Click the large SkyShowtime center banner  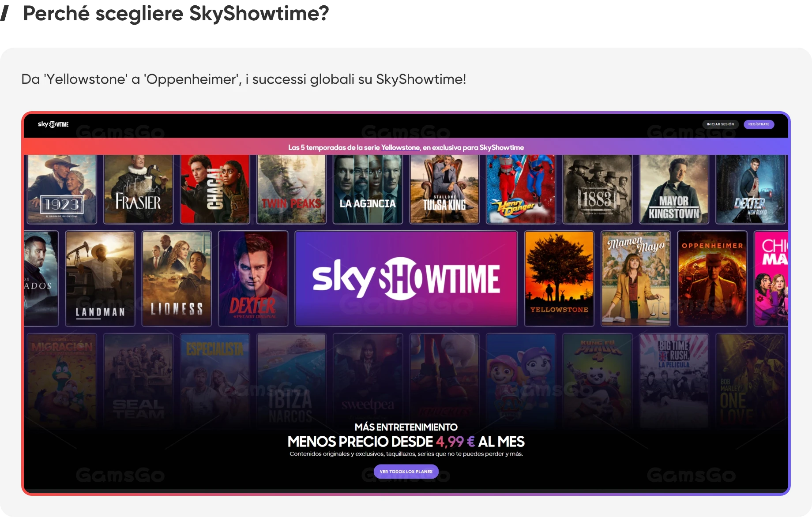[406, 279]
